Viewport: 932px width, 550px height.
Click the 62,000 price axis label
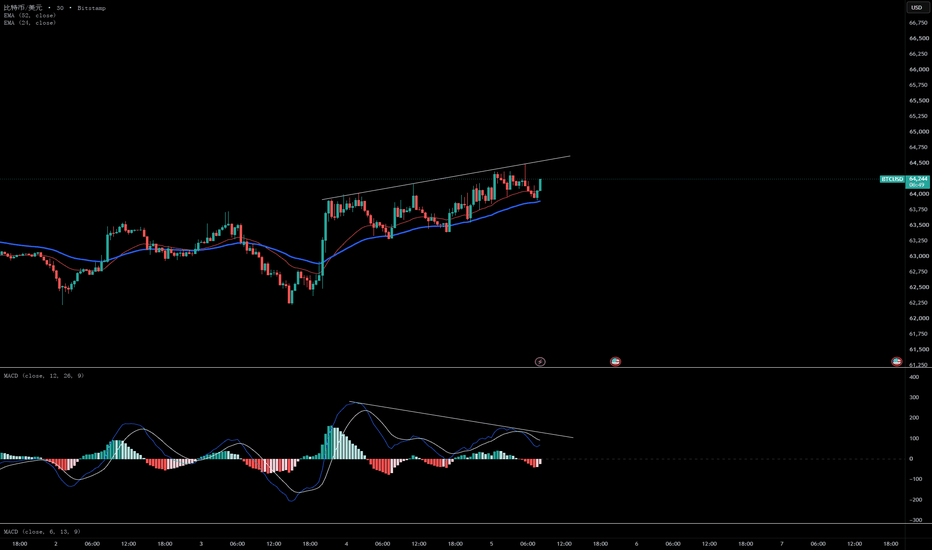point(918,318)
